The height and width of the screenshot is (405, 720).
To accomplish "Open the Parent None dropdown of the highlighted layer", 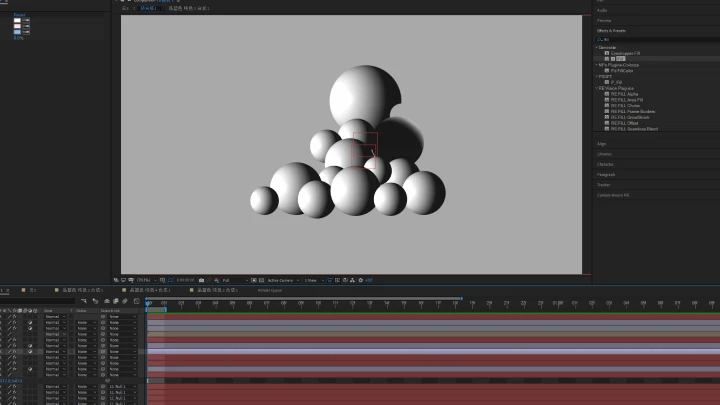I will (123, 352).
